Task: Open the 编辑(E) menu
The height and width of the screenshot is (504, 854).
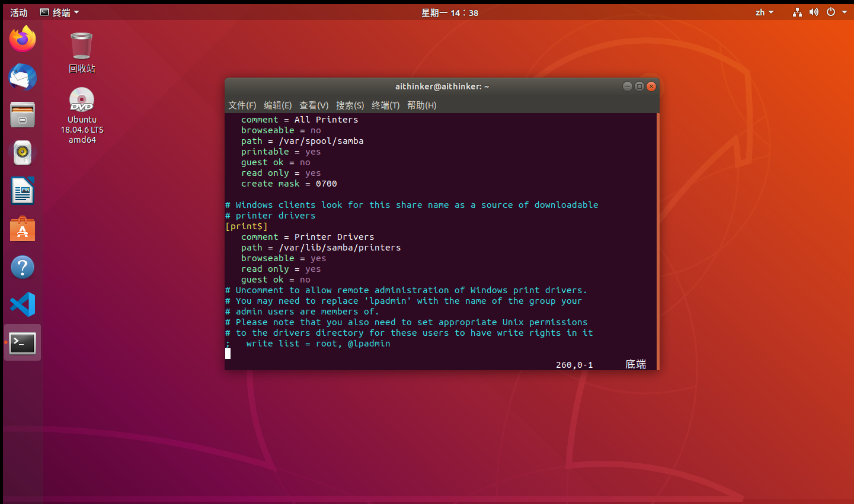Action: click(x=278, y=105)
